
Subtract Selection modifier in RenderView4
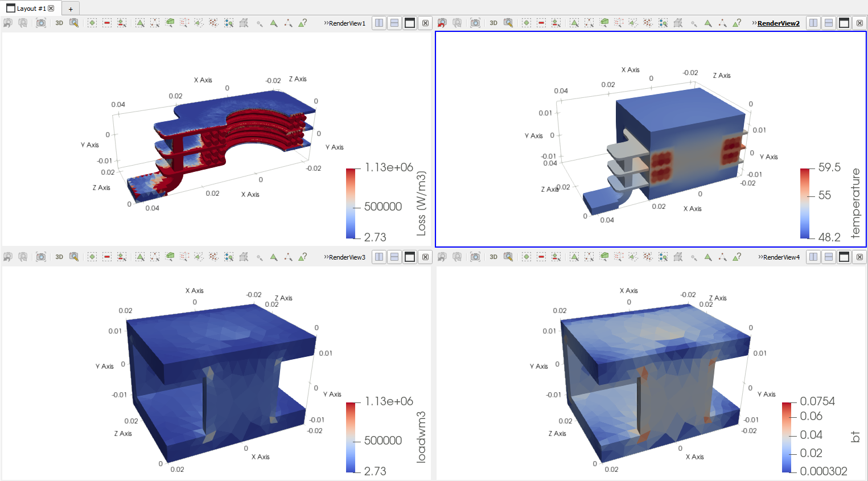(541, 257)
